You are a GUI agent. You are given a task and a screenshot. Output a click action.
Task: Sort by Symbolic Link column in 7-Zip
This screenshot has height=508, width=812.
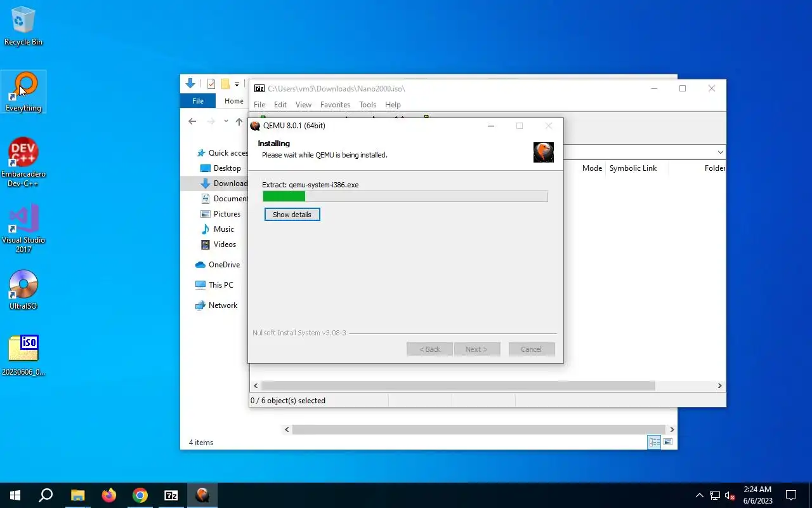point(633,168)
